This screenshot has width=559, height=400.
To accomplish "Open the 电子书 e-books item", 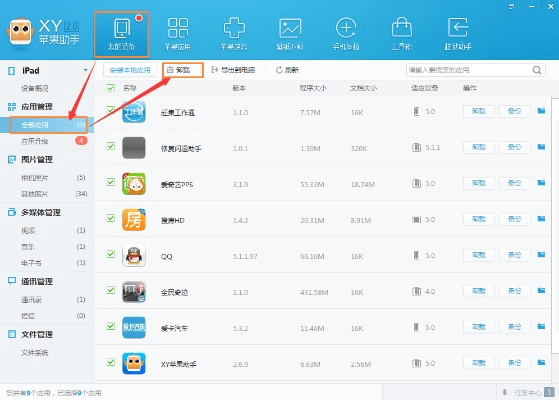I will 47,263.
